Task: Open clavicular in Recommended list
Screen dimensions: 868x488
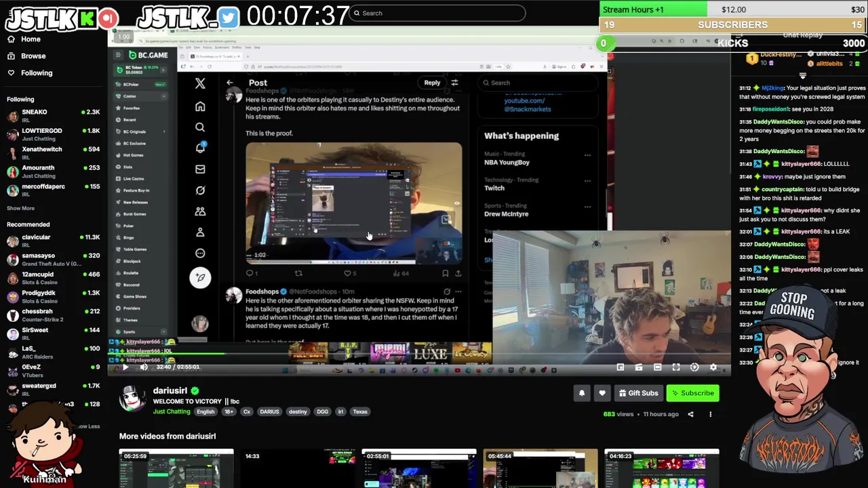Action: click(x=53, y=241)
